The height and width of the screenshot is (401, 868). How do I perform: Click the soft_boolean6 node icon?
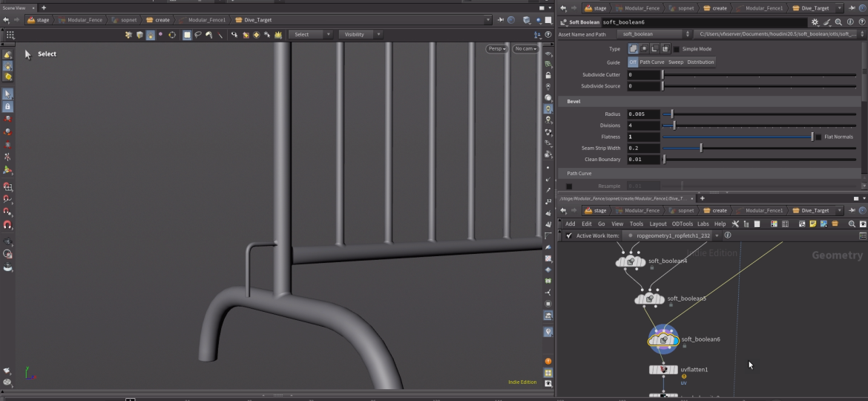[x=662, y=340]
